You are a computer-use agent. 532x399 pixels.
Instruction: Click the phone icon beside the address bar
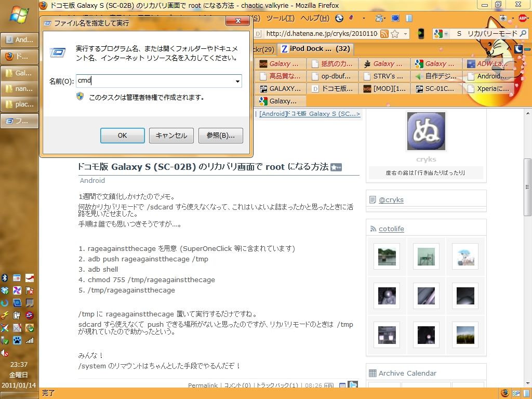click(x=421, y=34)
